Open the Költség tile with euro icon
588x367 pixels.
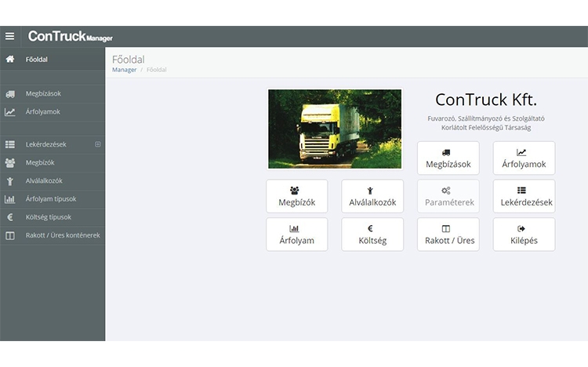point(372,234)
